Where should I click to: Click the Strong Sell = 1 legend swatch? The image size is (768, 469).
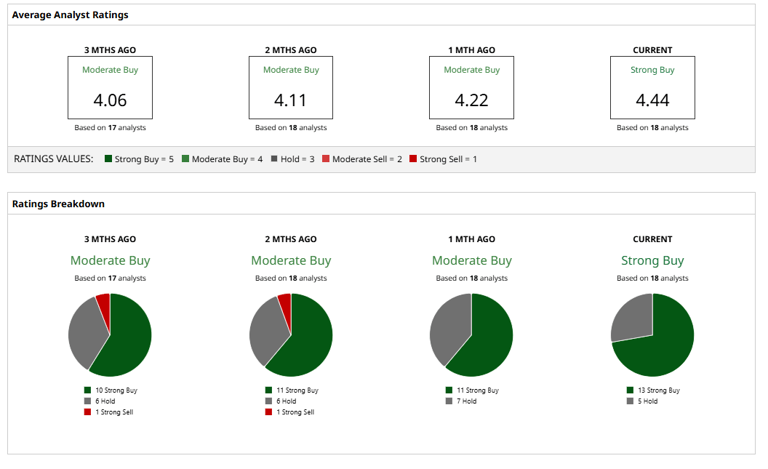pyautogui.click(x=413, y=159)
